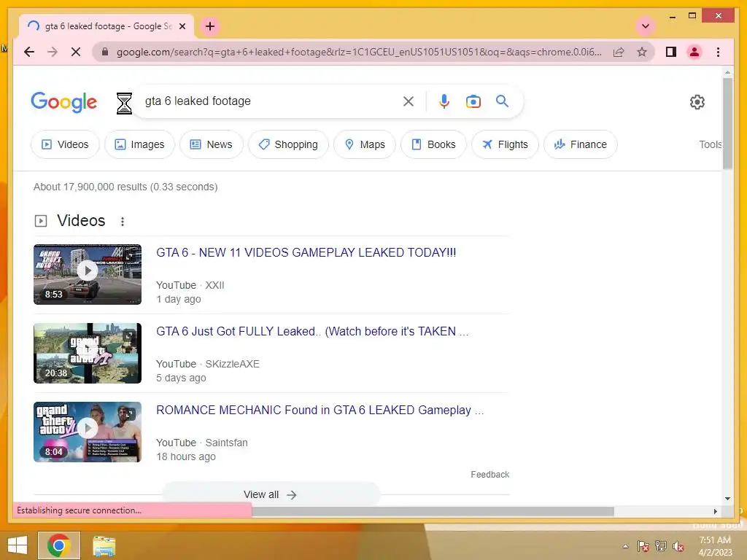Close the gta 6 leaked footage tab
Viewport: 747px width, 560px height.
click(182, 26)
